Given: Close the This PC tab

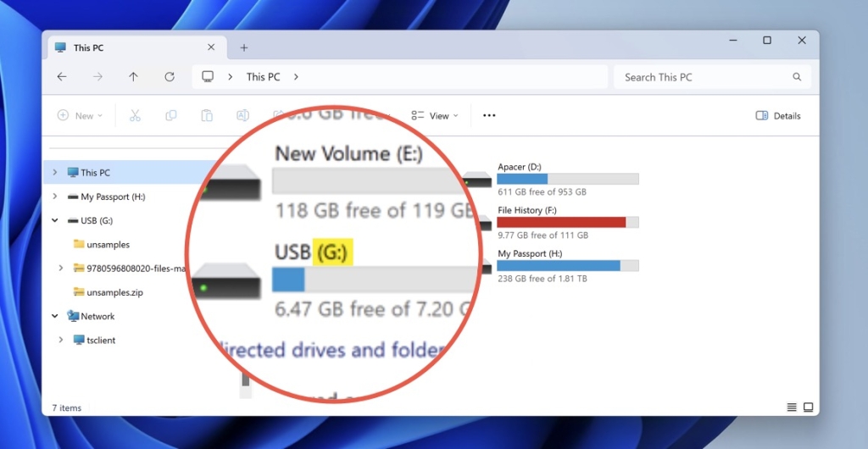Looking at the screenshot, I should point(211,47).
